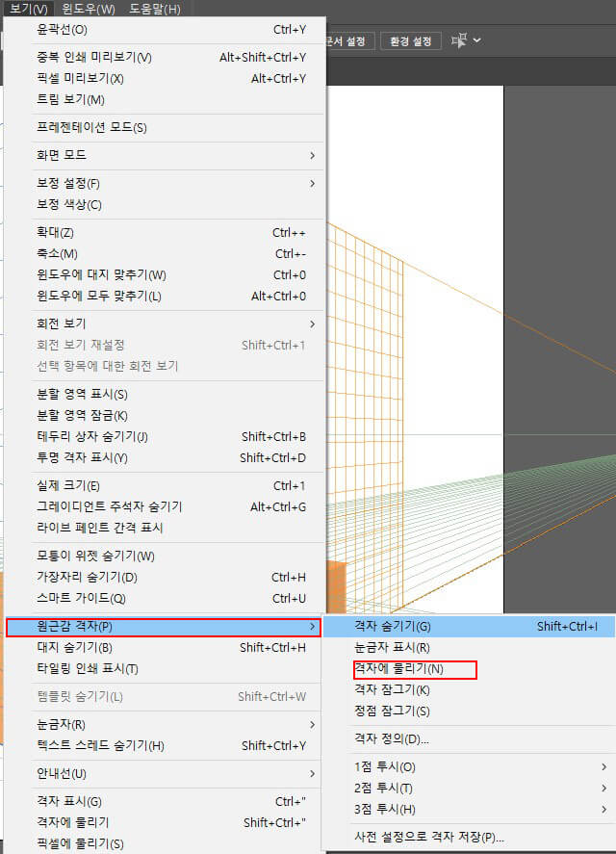Screen dimensions: 616x854
Task: Click 분할 영역 표시(S)
Action: (164, 395)
